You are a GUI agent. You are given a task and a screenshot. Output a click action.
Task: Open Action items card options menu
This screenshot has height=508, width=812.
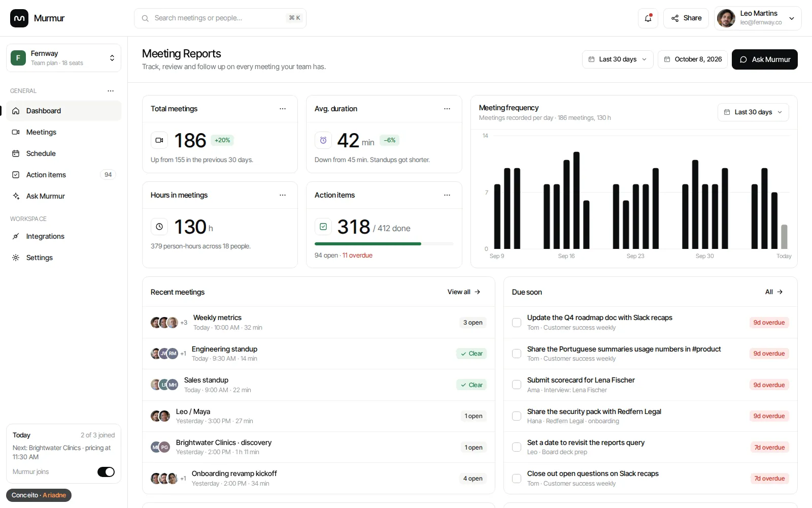pos(447,195)
